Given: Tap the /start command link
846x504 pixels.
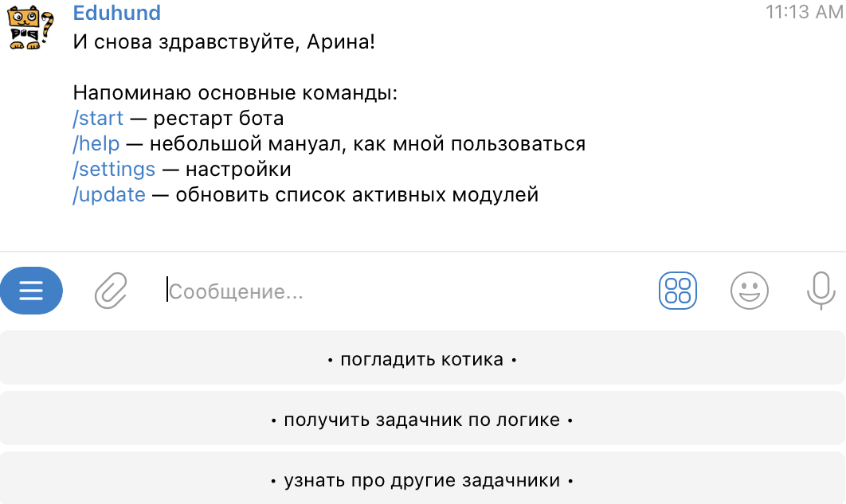Looking at the screenshot, I should coord(98,119).
